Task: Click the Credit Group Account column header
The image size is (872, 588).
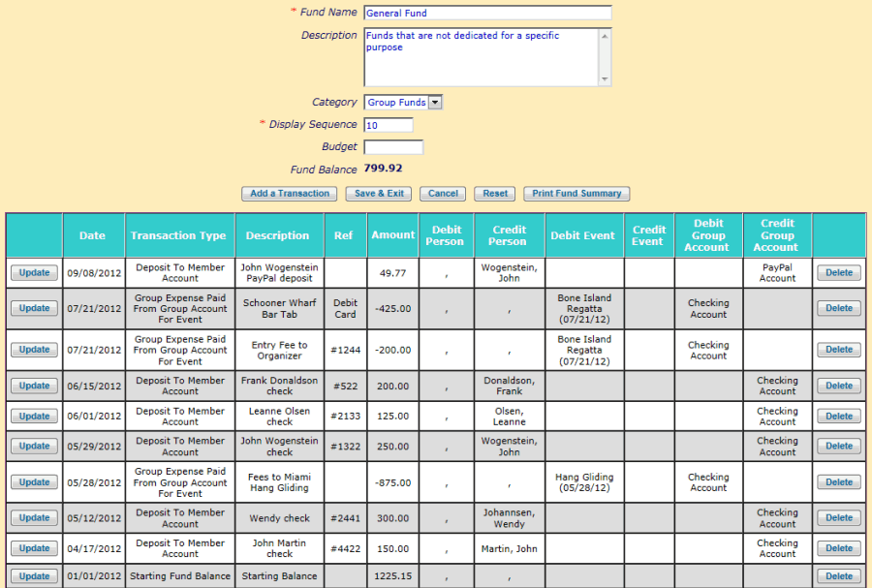Action: (x=777, y=235)
